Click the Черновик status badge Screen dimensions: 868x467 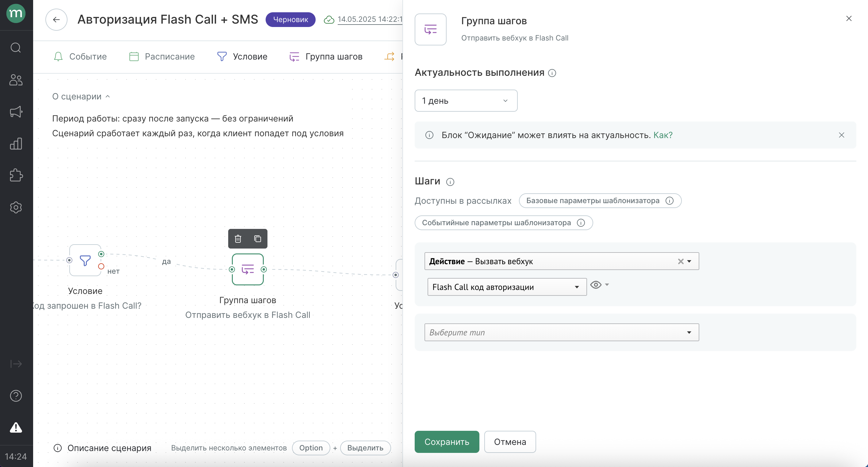(290, 20)
